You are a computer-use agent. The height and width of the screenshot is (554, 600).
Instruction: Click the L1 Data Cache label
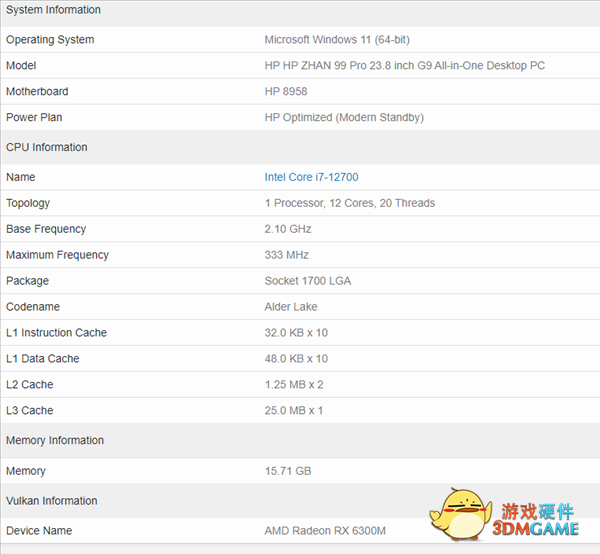[42, 359]
